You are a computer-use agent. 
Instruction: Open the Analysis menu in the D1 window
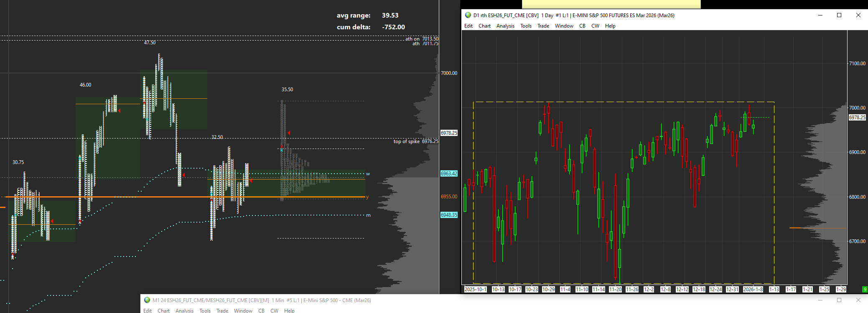(505, 26)
